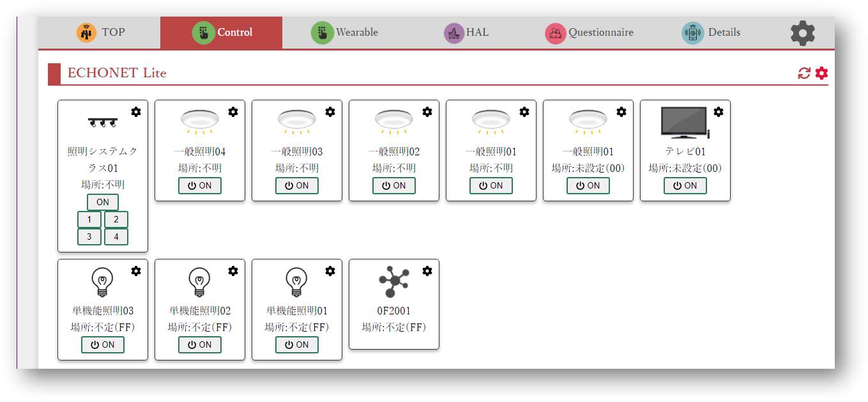Switch to the Details tab

tap(711, 32)
